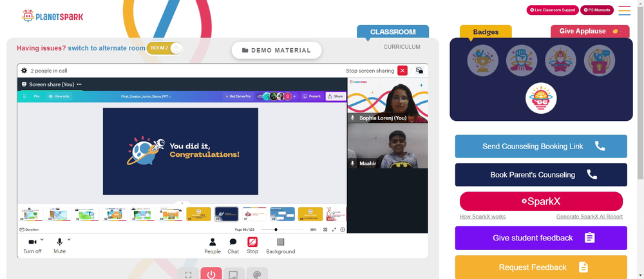The image size is (644, 279).
Task: Open People panel
Action: coord(213,246)
